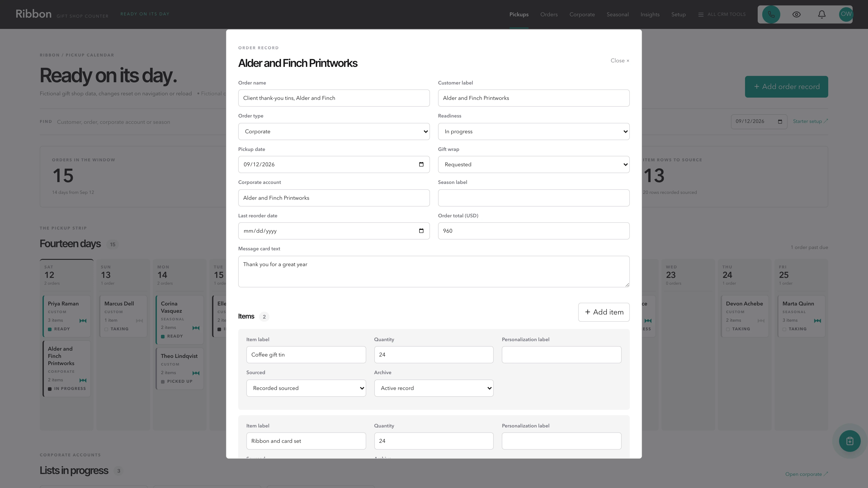Click the Order total (USD) field
Screen dimensions: 868x488
click(x=533, y=231)
